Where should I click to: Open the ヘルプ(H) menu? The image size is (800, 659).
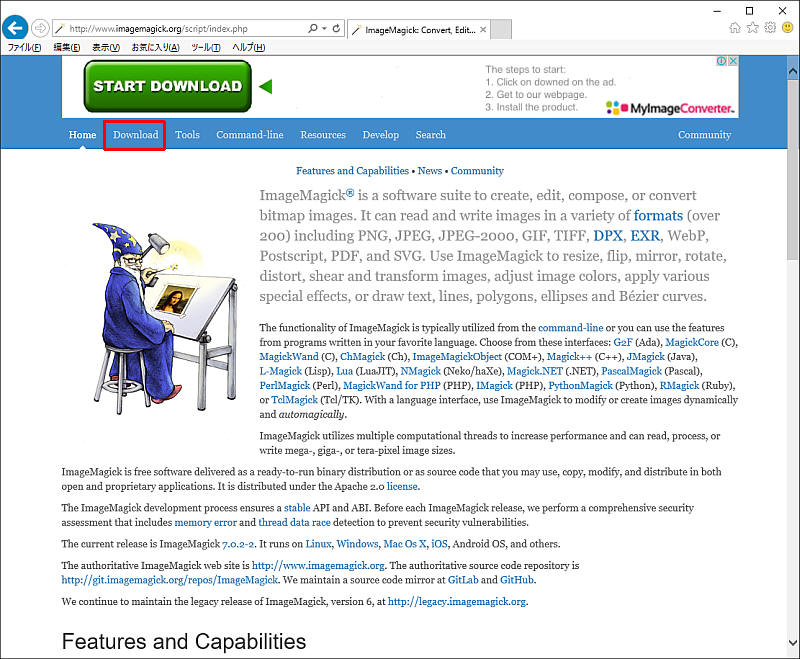(248, 47)
